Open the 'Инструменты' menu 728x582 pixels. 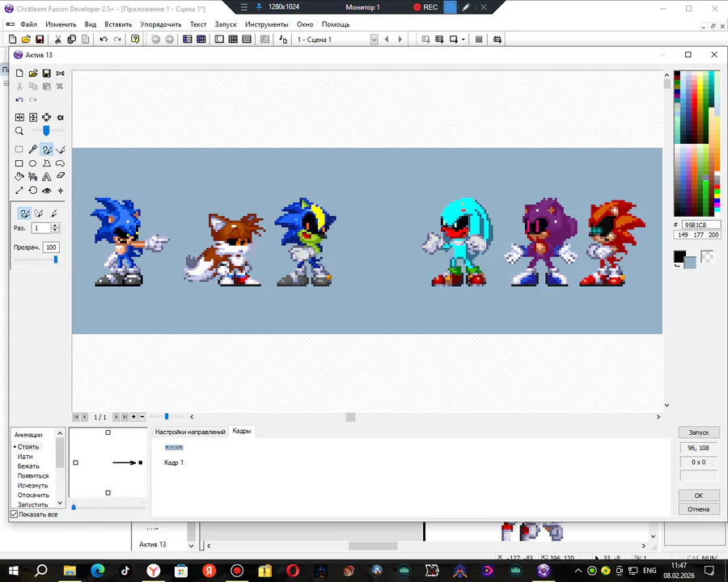[266, 24]
